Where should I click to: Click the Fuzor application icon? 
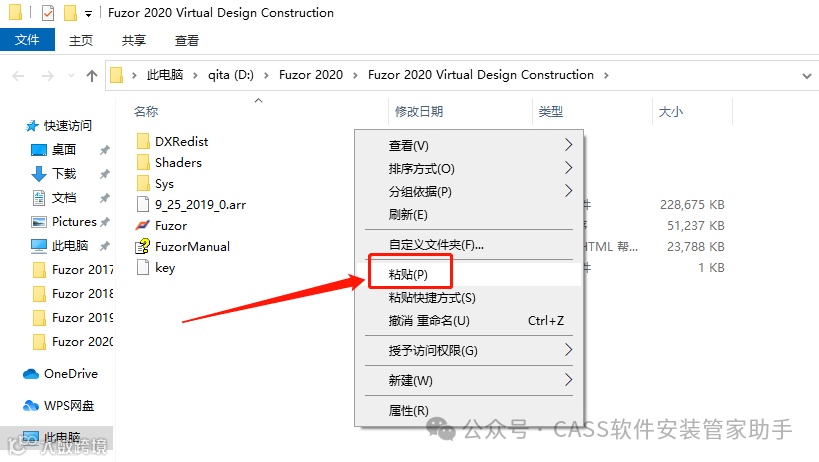click(143, 226)
